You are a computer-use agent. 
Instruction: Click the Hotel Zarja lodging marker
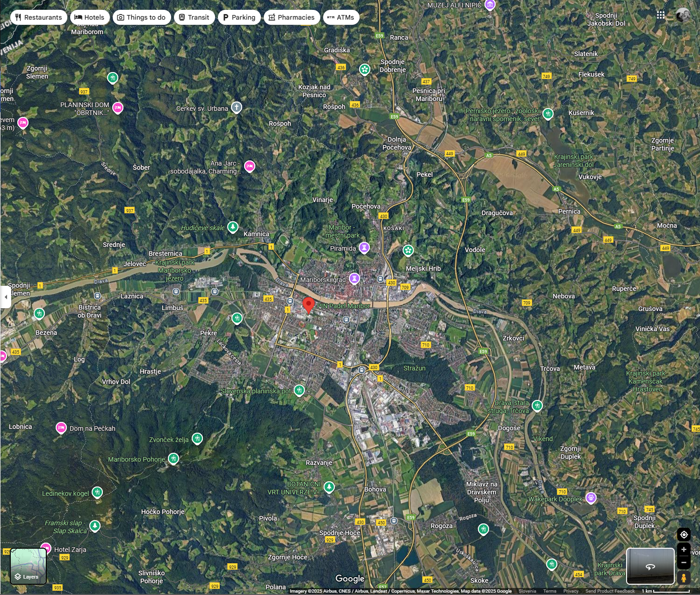pos(46,548)
